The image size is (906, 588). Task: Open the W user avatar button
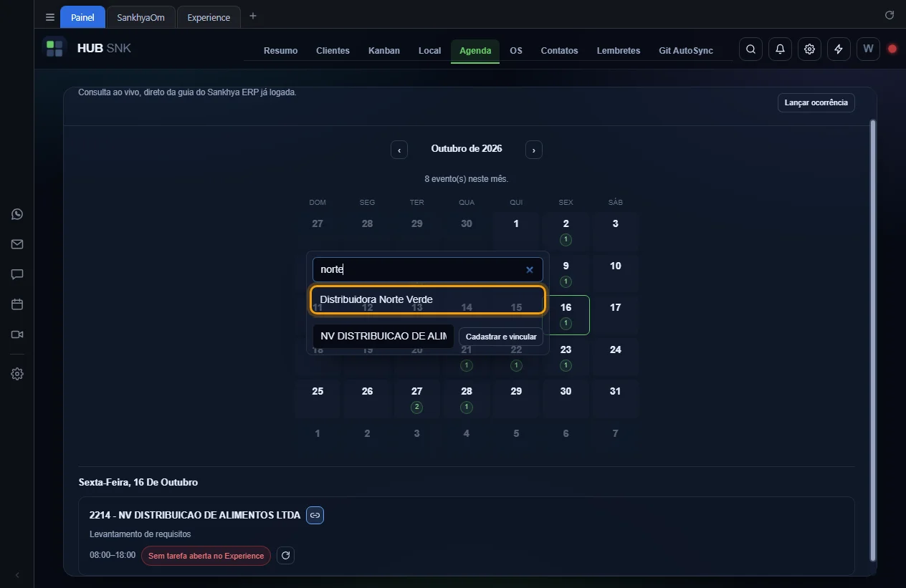point(868,49)
